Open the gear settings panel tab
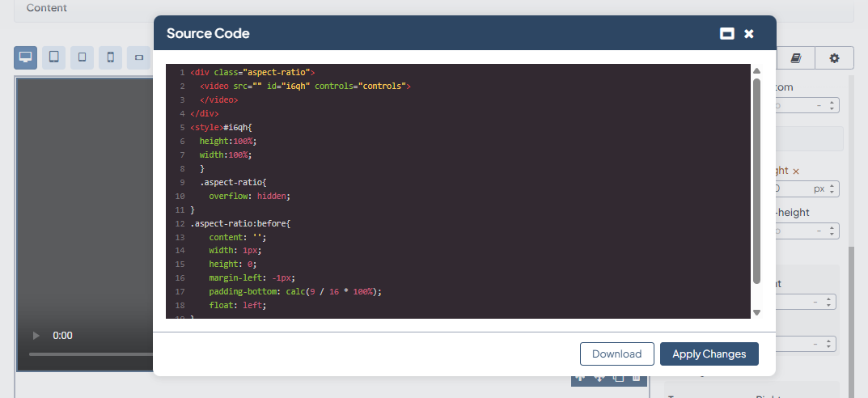This screenshot has height=398, width=868. point(834,58)
